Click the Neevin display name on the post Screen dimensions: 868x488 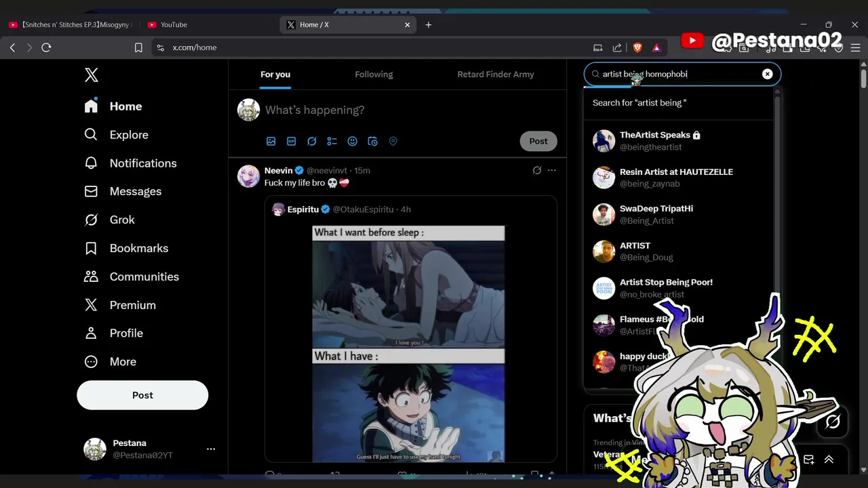(279, 170)
